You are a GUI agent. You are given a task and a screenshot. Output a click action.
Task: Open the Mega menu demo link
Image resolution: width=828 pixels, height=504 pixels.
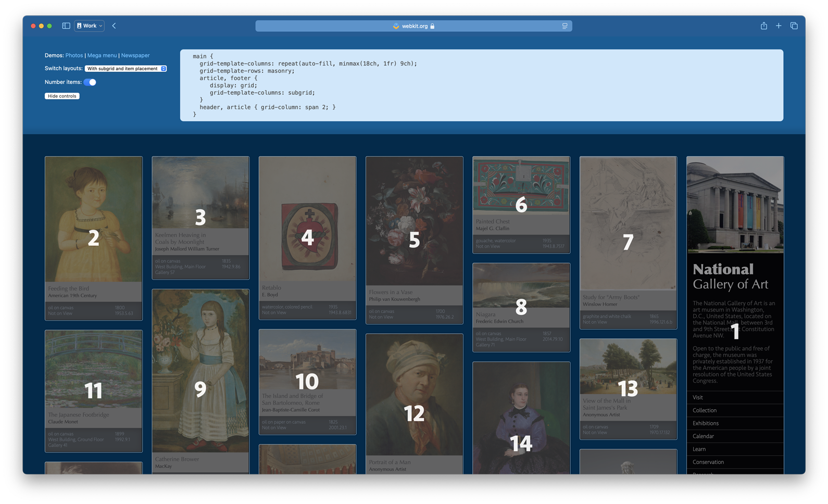pyautogui.click(x=102, y=55)
